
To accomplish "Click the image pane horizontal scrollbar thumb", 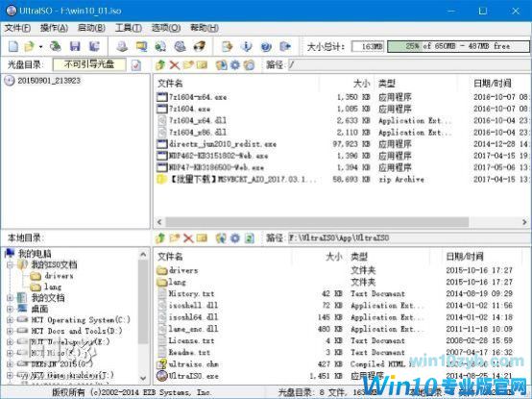I will [x=317, y=222].
